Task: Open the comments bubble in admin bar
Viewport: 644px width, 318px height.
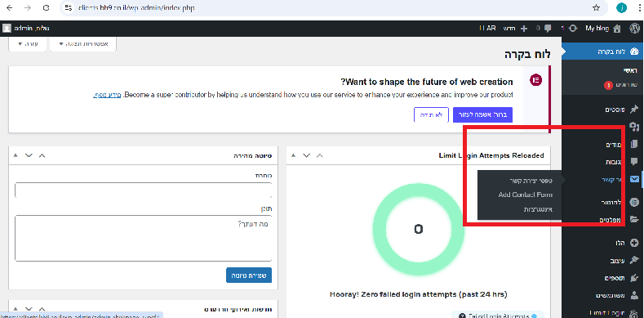Action: tap(548, 29)
